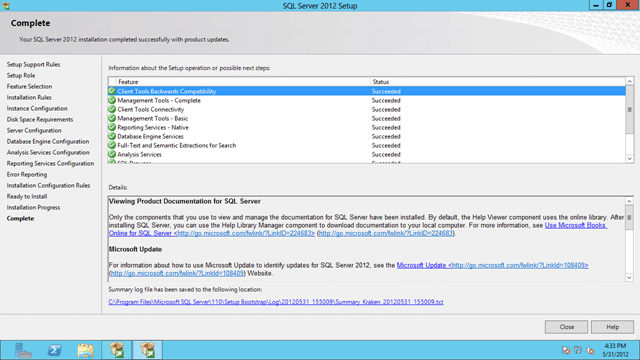The height and width of the screenshot is (360, 640).
Task: Minimize the SQL Server 2012 Setup window
Action: [x=596, y=5]
